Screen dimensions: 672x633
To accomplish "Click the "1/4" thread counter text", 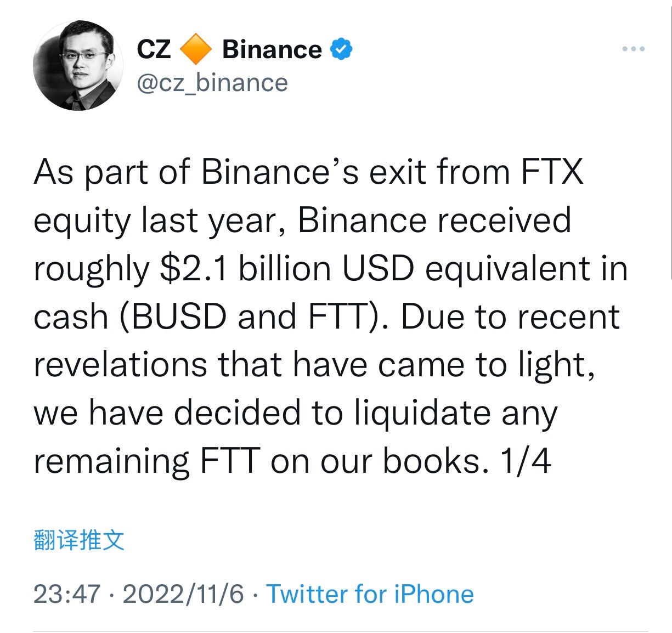I will coord(525,461).
